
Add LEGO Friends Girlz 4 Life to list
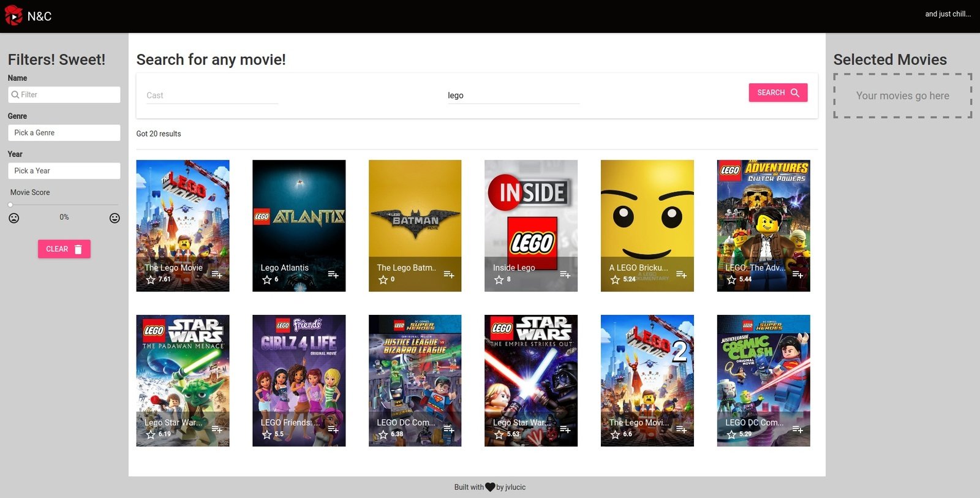333,429
